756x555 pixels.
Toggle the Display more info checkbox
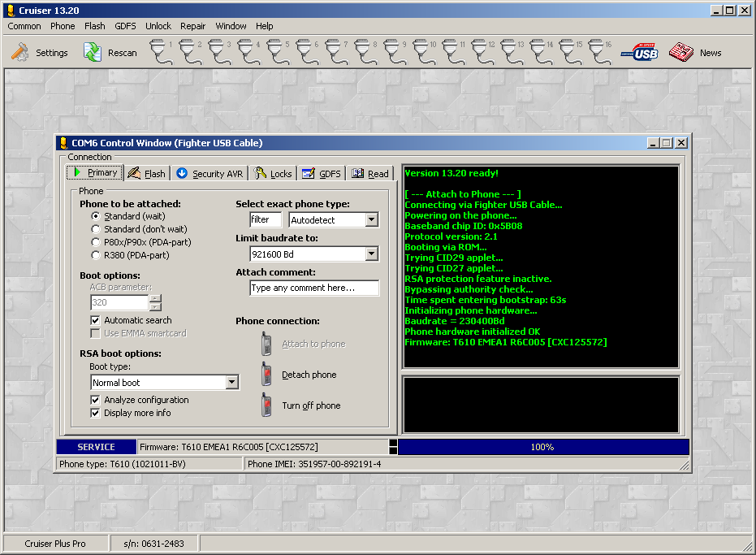pos(96,413)
